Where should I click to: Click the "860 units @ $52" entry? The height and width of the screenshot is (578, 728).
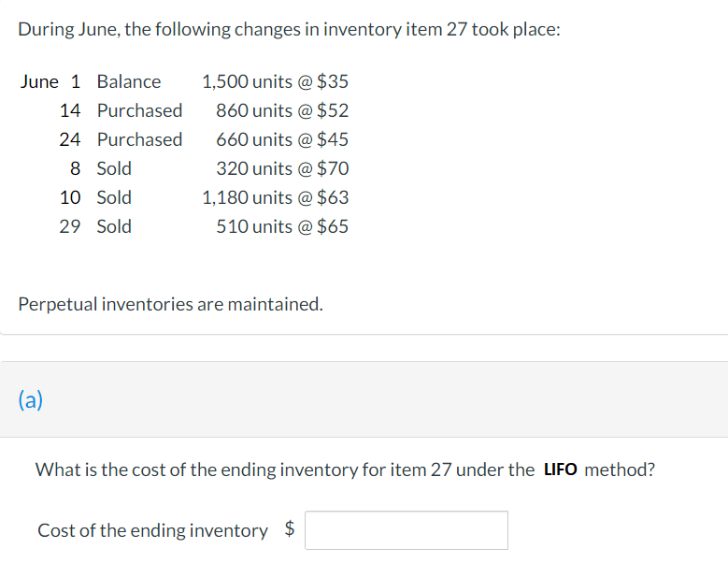tap(282, 110)
